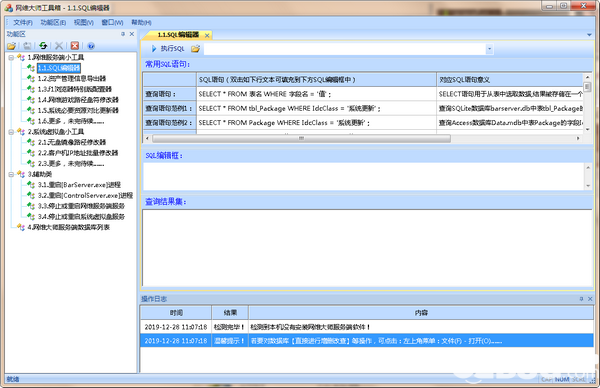The image size is (600, 388).
Task: Select the first log row at 2019-12-28 11:07:18 with result 检测完毕
Action: pyautogui.click(x=367, y=327)
